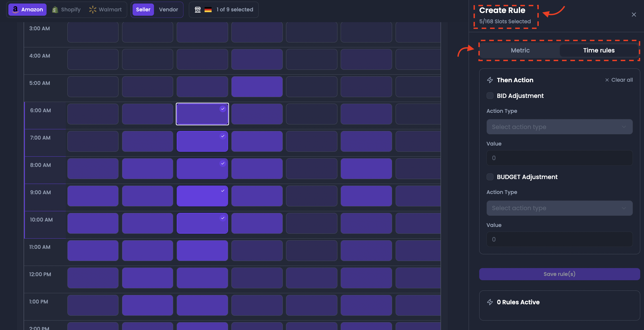Viewport: 644px width, 330px height.
Task: Select the fourth slot in the 5:00 AM row
Action: [x=257, y=87]
